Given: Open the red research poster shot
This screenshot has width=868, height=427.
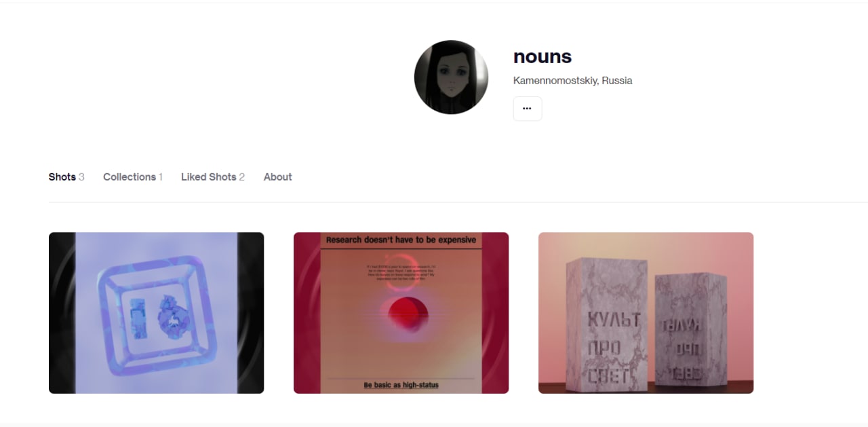Looking at the screenshot, I should (x=401, y=313).
